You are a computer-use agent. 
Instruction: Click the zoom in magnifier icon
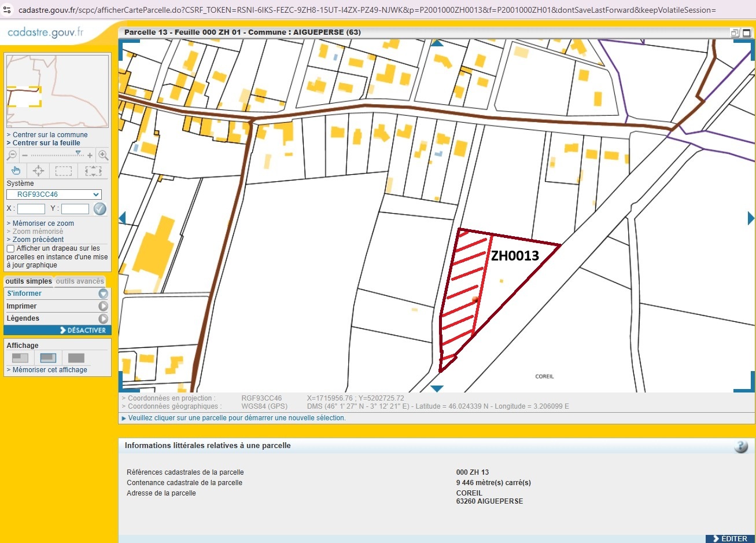(103, 155)
